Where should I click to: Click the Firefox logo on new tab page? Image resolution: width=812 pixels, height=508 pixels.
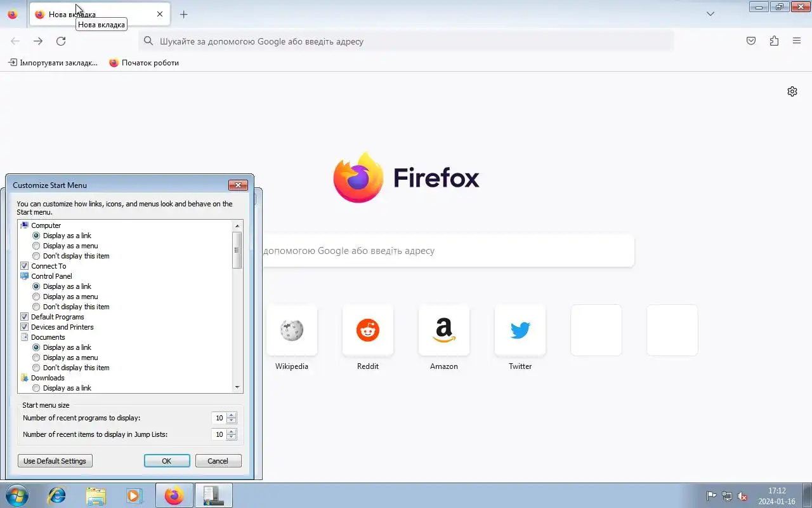[406, 178]
